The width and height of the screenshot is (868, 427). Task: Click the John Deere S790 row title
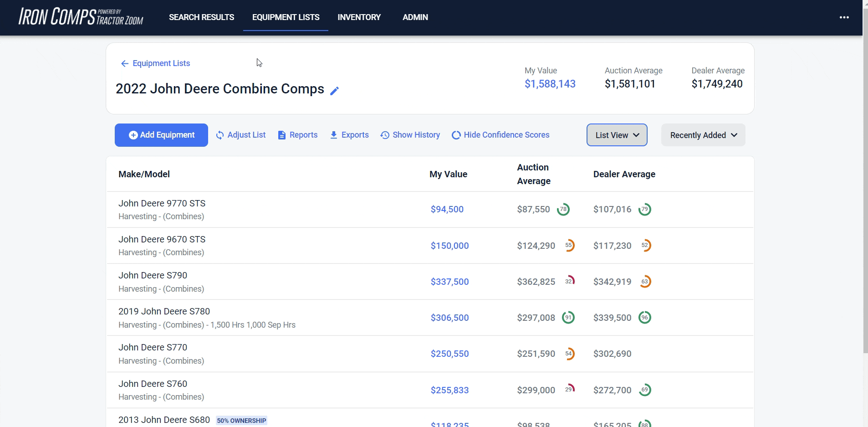153,275
